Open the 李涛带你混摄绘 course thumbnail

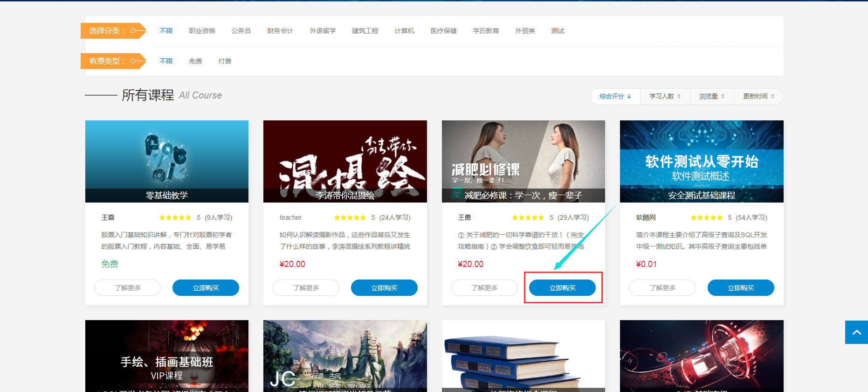click(x=345, y=161)
